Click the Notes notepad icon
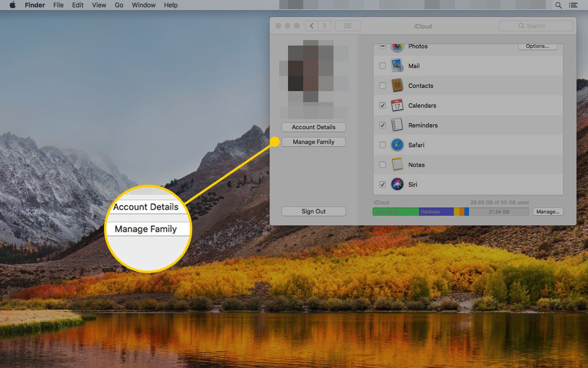This screenshot has height=368, width=588. (397, 165)
